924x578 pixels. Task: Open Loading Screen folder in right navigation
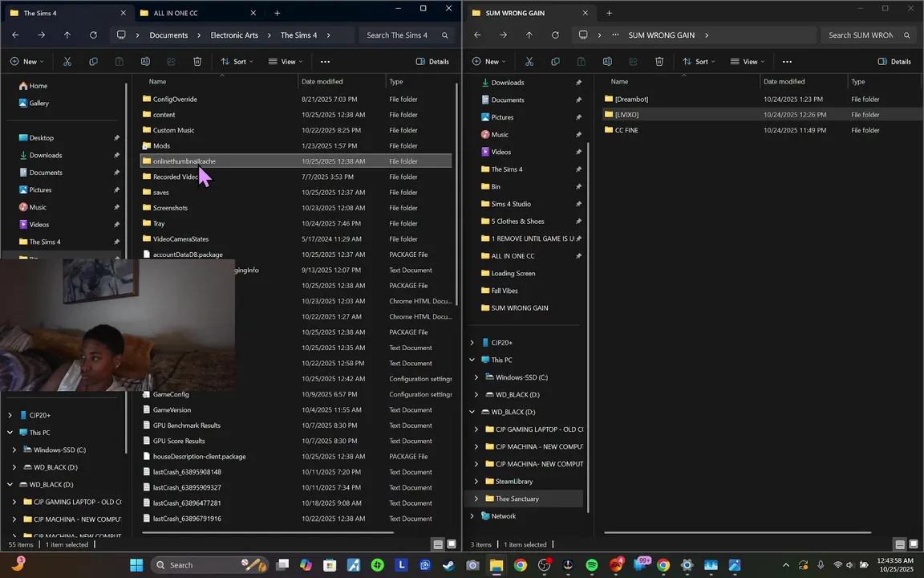click(513, 274)
